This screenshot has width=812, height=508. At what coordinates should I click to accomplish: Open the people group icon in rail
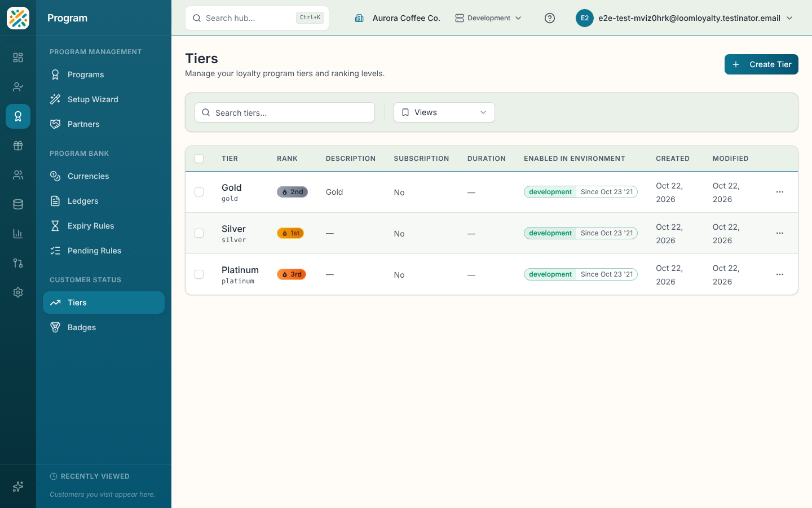pyautogui.click(x=18, y=175)
